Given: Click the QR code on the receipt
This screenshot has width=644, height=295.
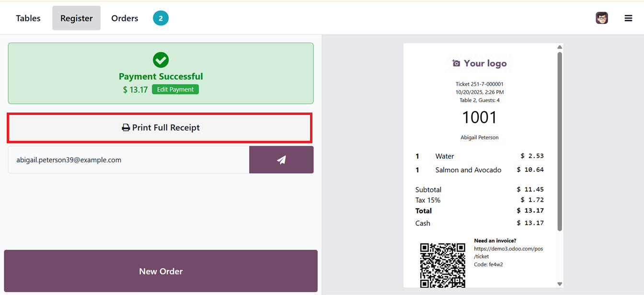Looking at the screenshot, I should [x=442, y=265].
